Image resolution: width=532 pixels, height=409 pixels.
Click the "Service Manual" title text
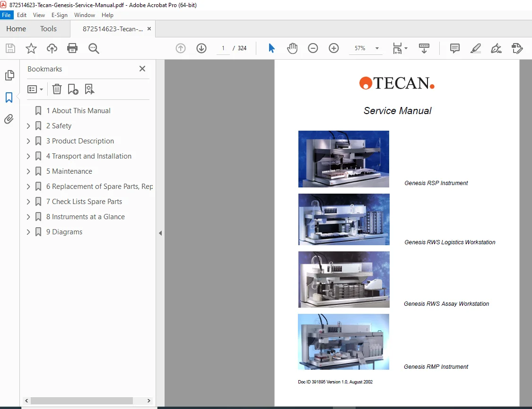(397, 111)
